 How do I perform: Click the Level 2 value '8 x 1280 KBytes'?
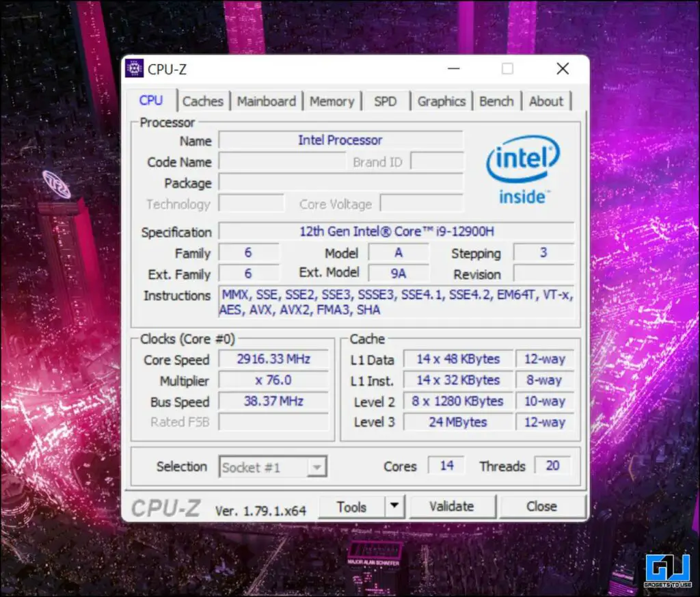458,401
